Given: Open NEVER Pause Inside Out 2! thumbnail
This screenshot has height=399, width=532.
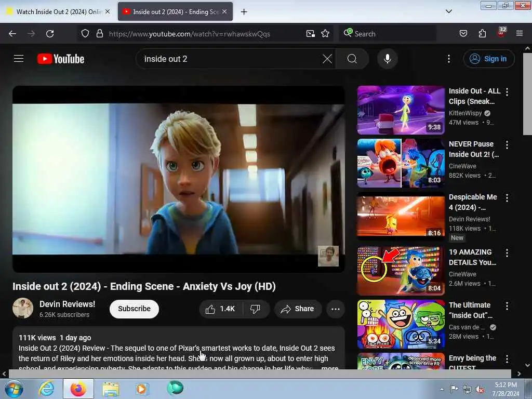Looking at the screenshot, I should click(401, 163).
